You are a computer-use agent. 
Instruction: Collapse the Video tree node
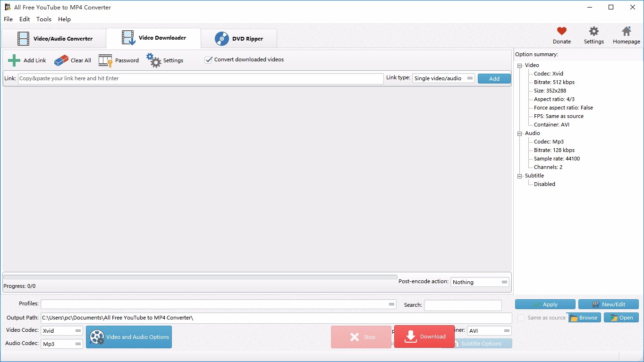520,66
